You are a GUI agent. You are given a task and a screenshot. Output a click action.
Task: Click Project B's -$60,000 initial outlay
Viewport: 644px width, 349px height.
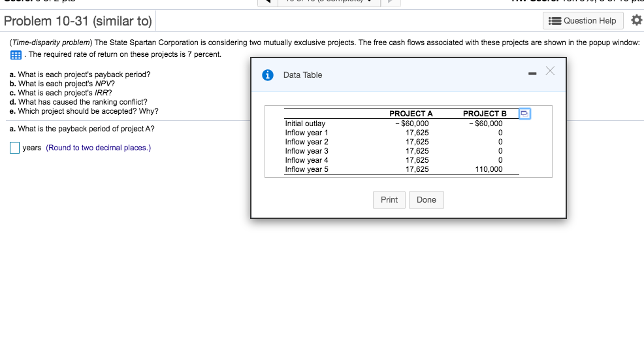[x=486, y=124]
